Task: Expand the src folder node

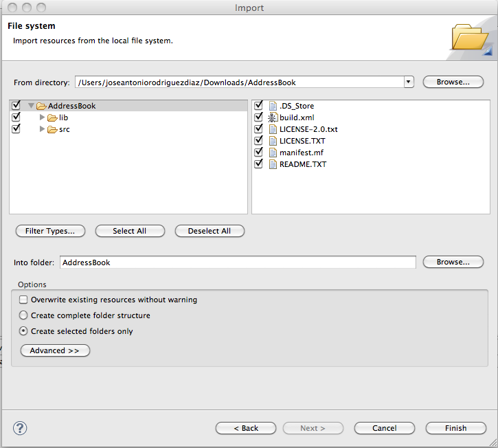Action: 42,129
